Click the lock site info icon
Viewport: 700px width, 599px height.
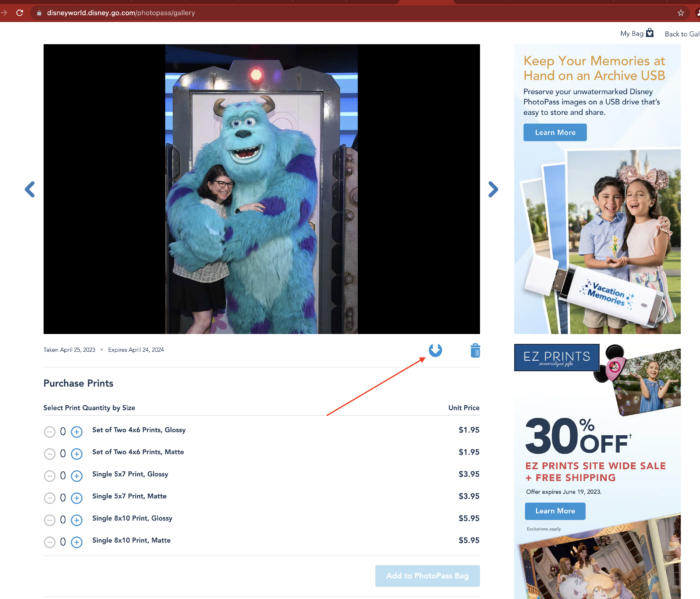pos(39,13)
